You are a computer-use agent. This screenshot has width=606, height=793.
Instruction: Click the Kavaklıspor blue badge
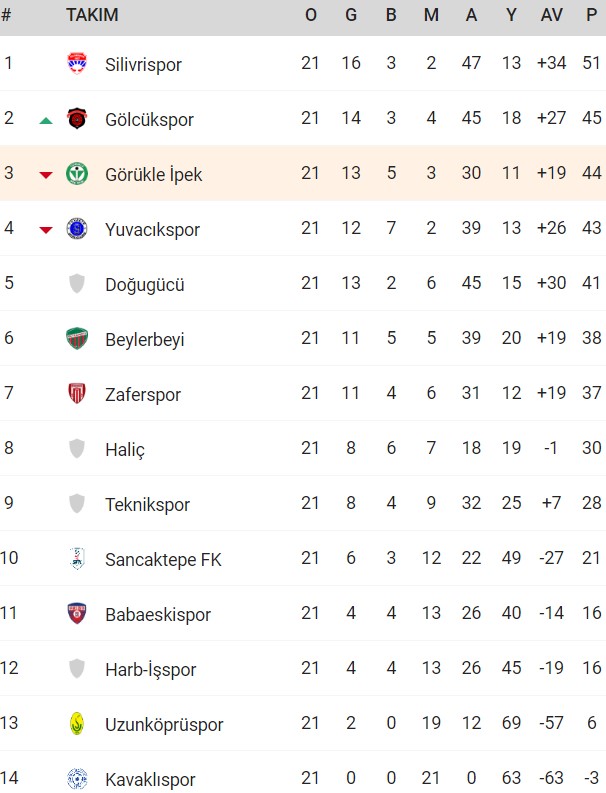click(x=77, y=779)
